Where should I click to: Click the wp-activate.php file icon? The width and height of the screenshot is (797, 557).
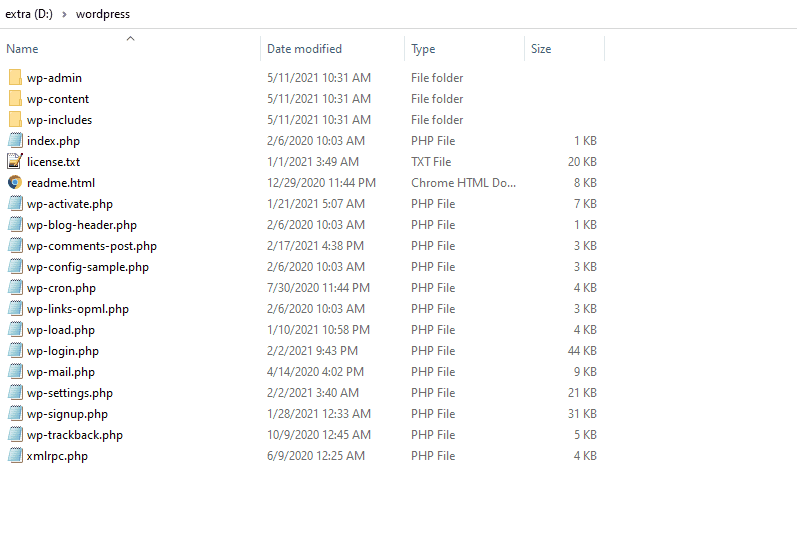point(15,204)
